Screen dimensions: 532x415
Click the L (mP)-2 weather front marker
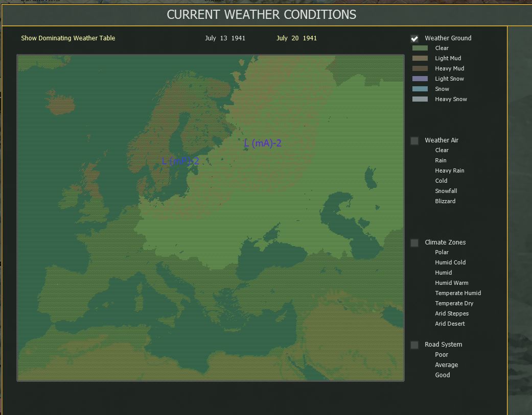[x=180, y=161]
